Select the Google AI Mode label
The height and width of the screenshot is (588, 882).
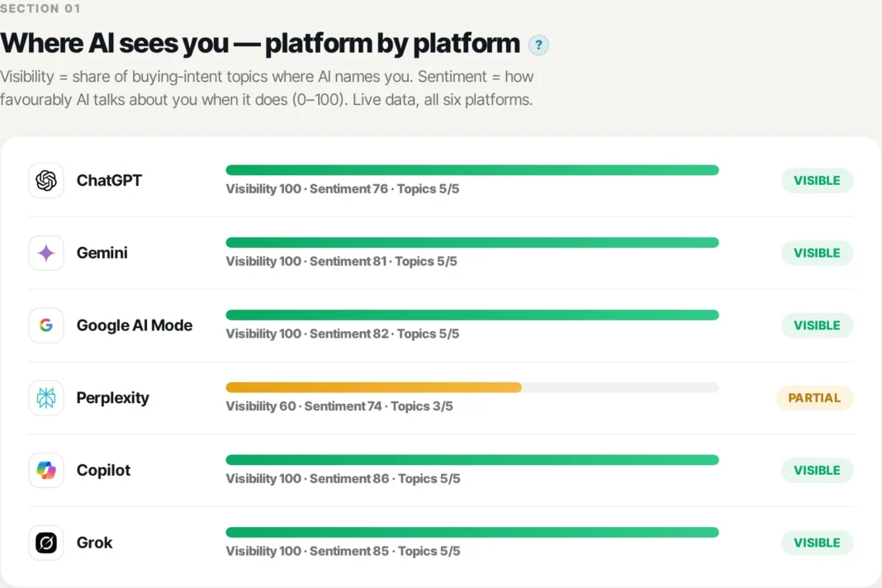[135, 325]
